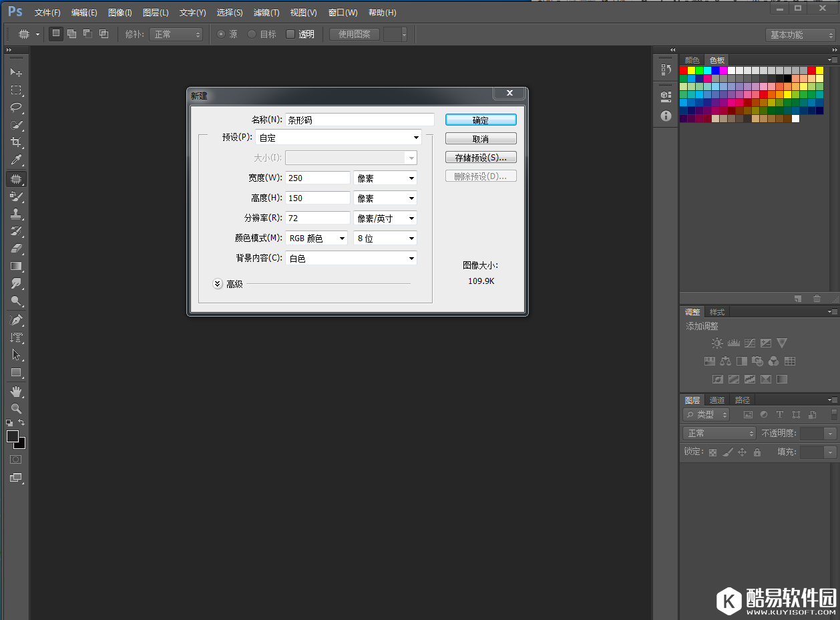
Task: Open the 背景内容 background contents dropdown
Action: coord(351,258)
